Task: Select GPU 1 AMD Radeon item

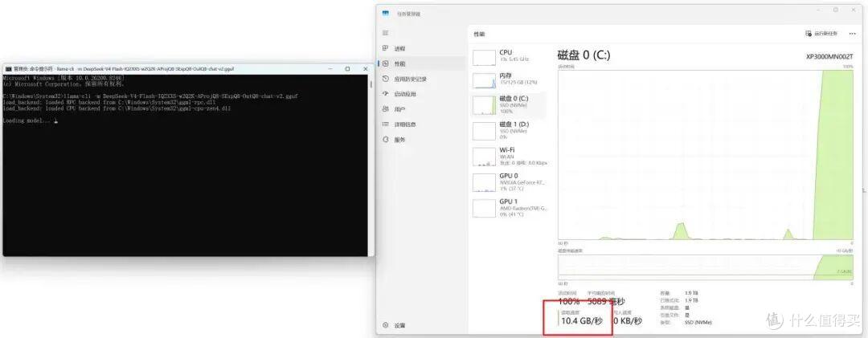Action: coord(510,208)
